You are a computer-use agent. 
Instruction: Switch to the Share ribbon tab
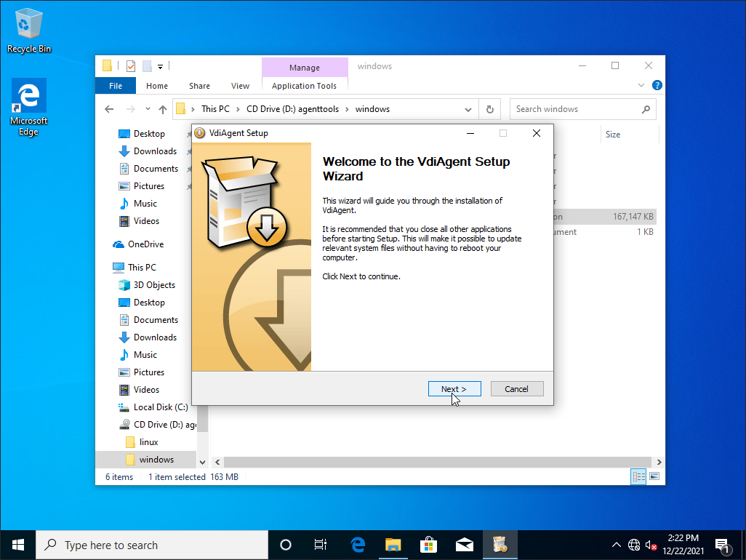pos(199,86)
